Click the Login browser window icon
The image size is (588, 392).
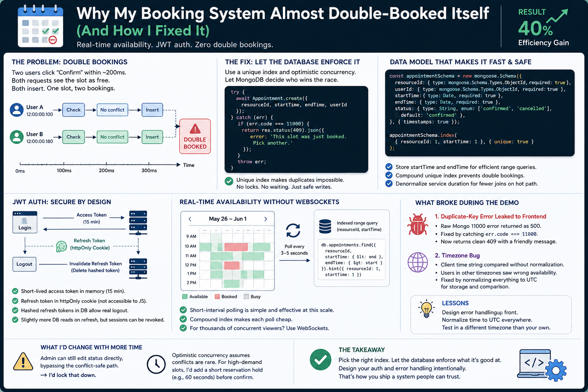25,222
